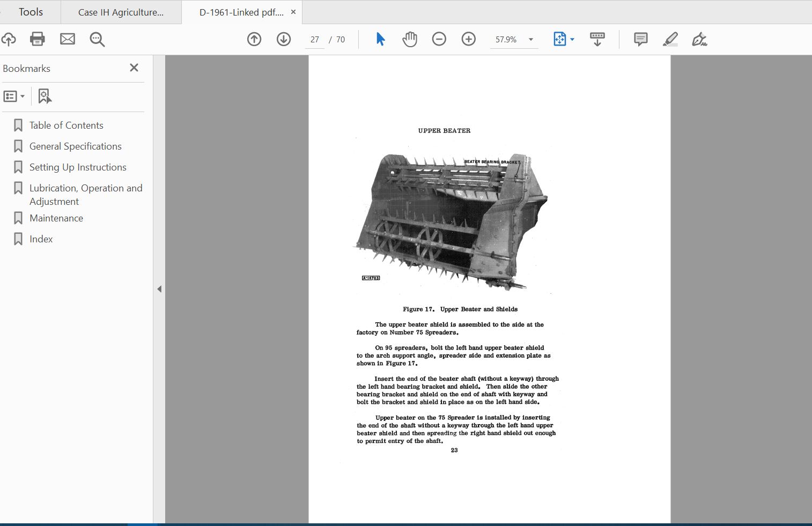The height and width of the screenshot is (526, 812).
Task: Click bookmark icon beside Lubrication, Operation
Action: (18, 188)
